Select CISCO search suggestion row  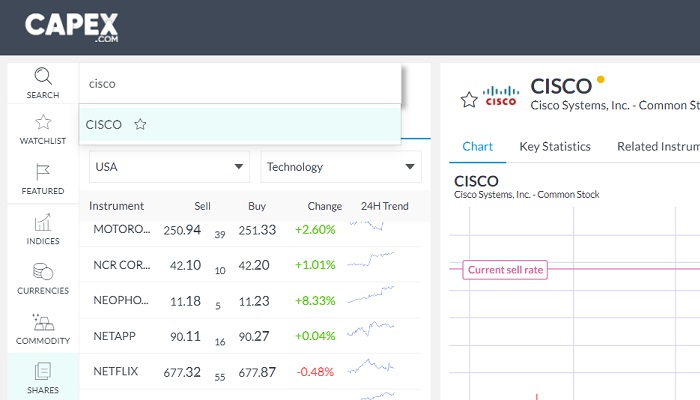point(240,124)
